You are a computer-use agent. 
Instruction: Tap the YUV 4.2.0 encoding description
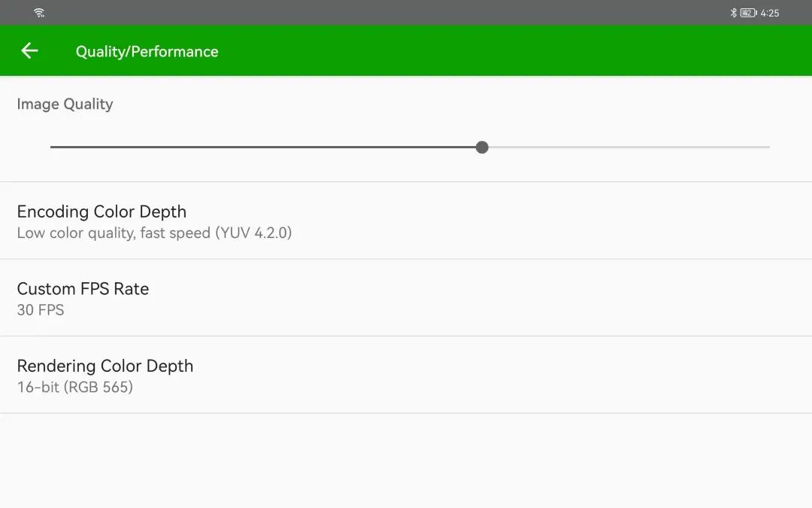tap(154, 233)
